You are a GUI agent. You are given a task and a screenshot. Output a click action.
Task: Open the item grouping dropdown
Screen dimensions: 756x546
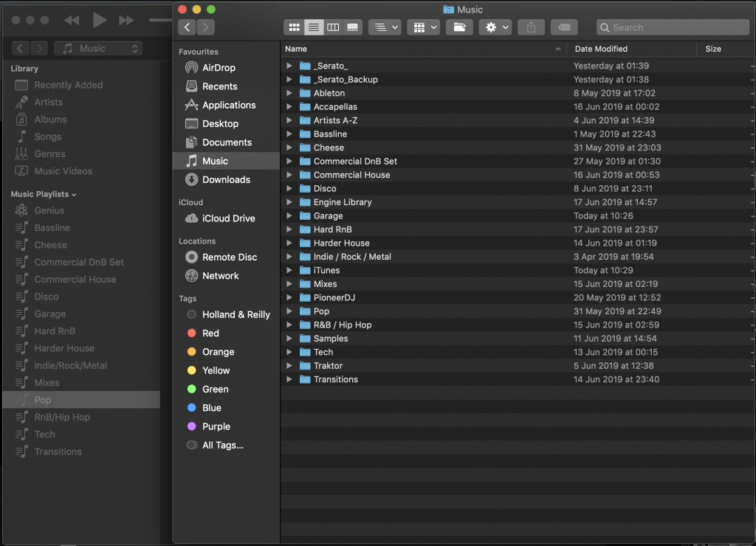pos(384,27)
